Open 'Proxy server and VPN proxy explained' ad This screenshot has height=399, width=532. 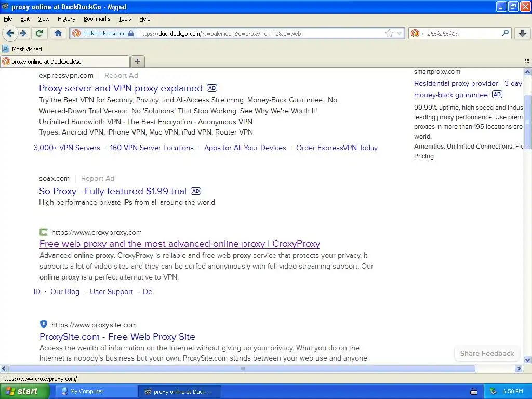click(x=121, y=88)
